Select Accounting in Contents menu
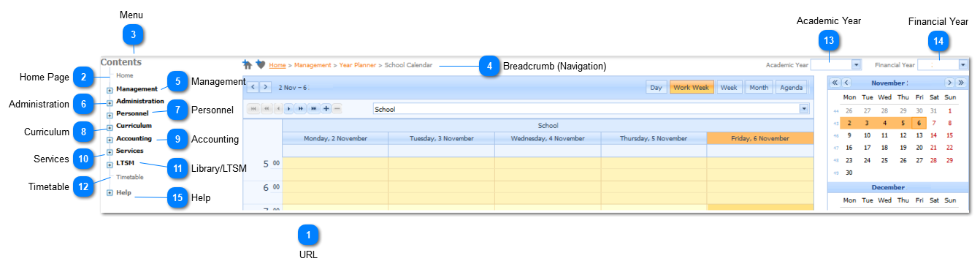Screen dimensions: 980x272 (134, 138)
